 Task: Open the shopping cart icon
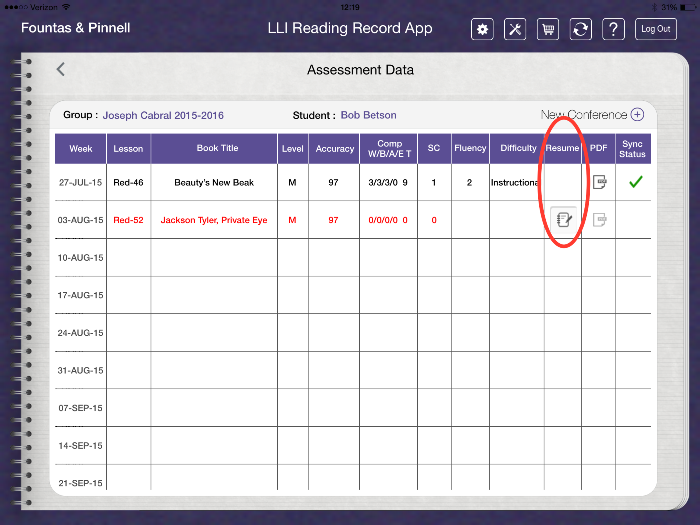tap(548, 29)
